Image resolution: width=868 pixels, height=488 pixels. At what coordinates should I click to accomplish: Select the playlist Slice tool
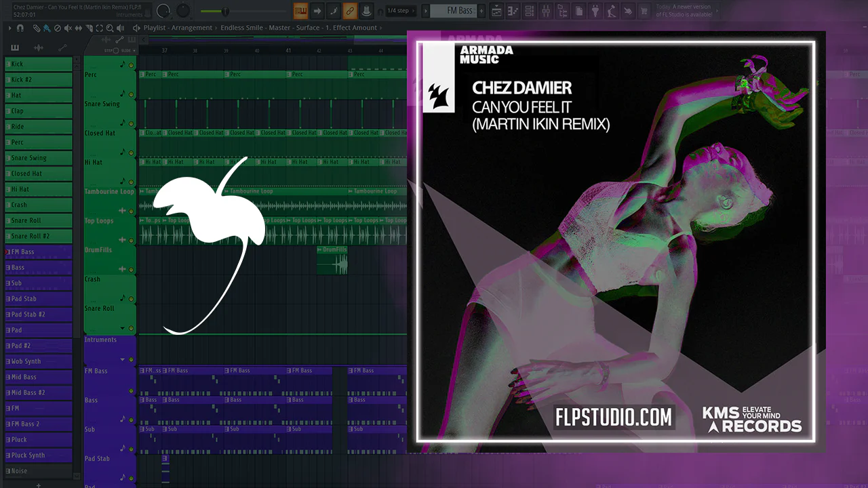89,28
